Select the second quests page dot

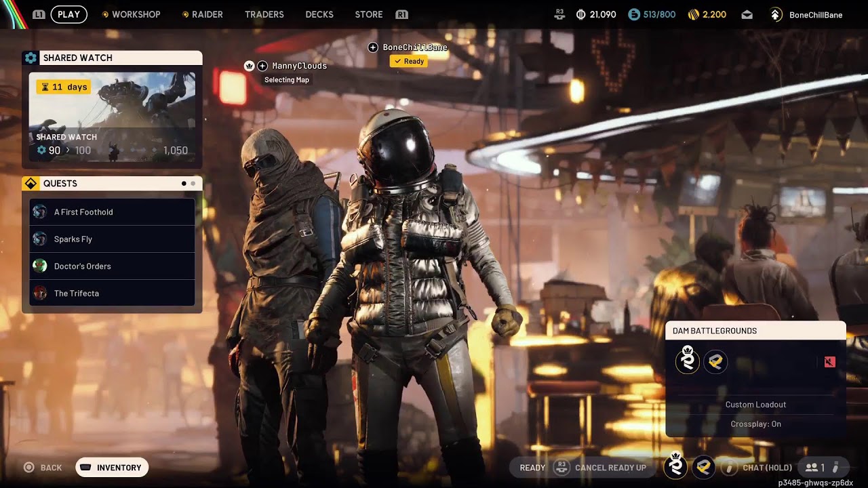tap(193, 184)
